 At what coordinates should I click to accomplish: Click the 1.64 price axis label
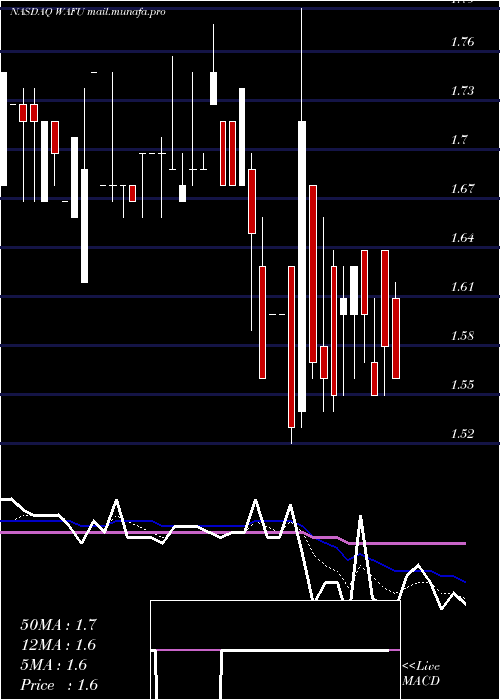tap(462, 238)
